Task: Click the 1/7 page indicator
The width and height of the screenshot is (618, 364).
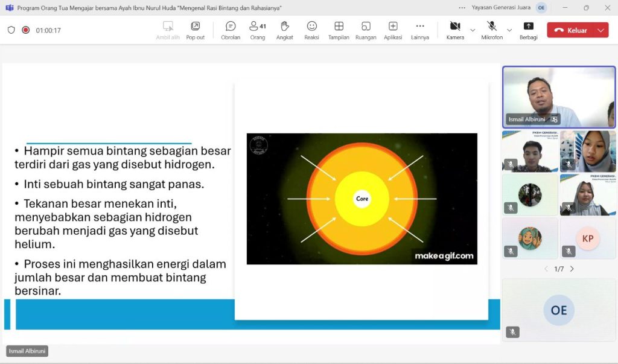Action: (x=559, y=269)
